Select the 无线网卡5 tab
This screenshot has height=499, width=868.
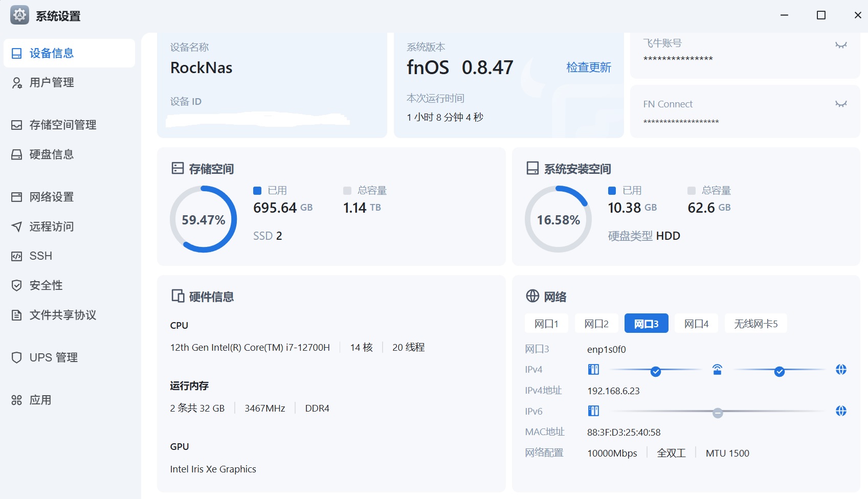pyautogui.click(x=755, y=324)
